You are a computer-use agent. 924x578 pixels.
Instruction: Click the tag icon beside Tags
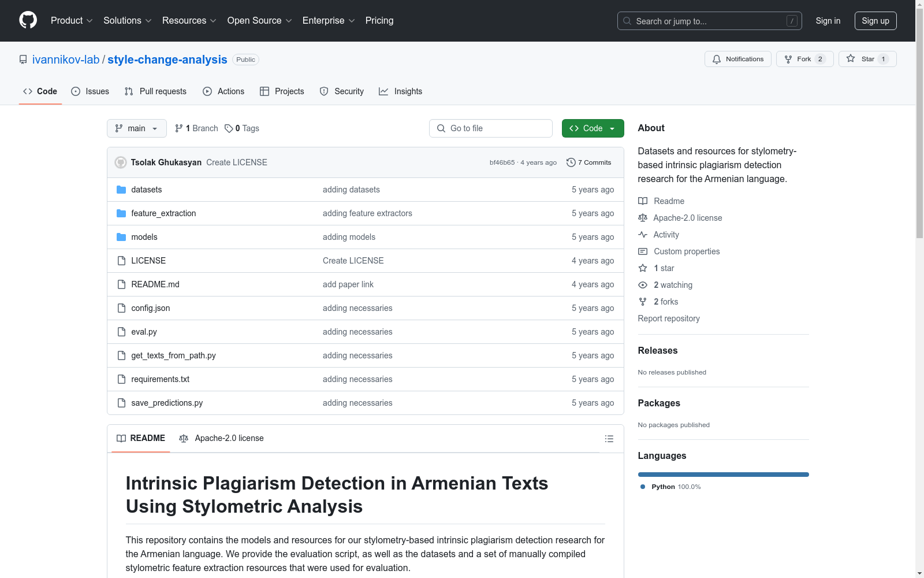(x=229, y=128)
